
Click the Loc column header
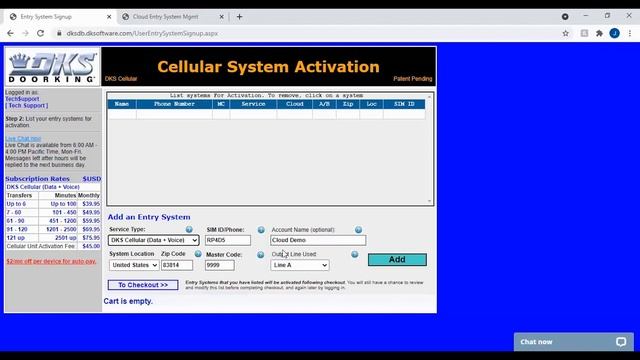click(x=371, y=104)
